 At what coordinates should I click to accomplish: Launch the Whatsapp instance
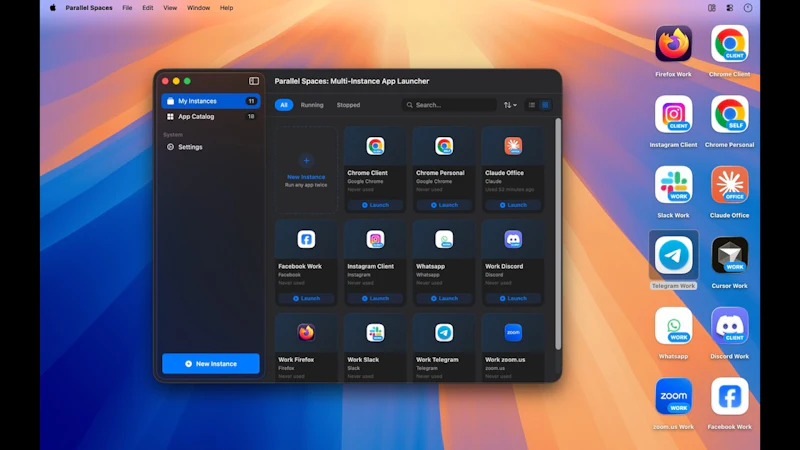(444, 298)
